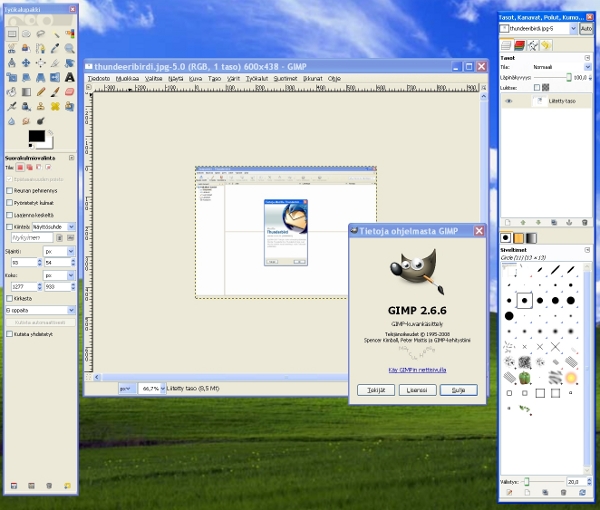
Task: Select the Move tool
Action: [x=26, y=63]
